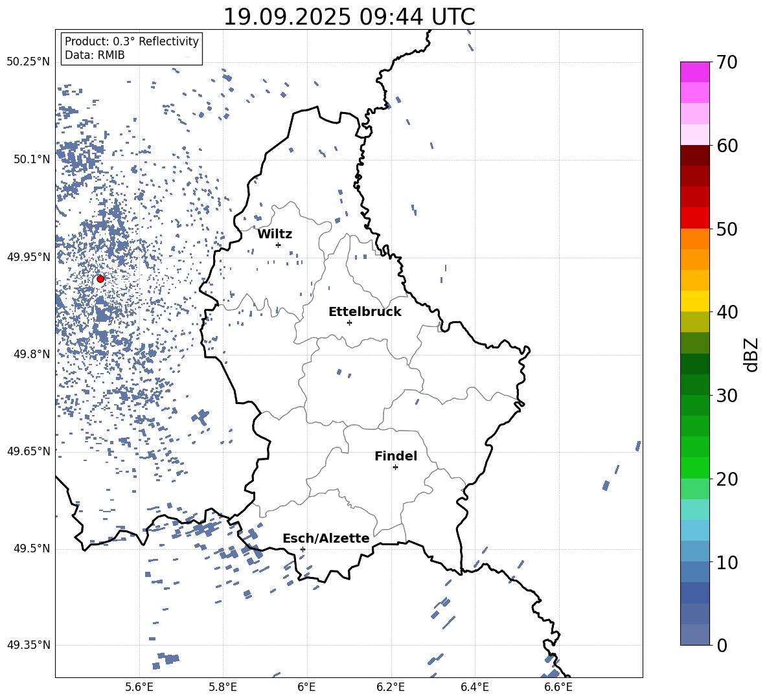Image resolution: width=767 pixels, height=700 pixels.
Task: Click the orange colorbar band below 50
Action: pos(694,238)
